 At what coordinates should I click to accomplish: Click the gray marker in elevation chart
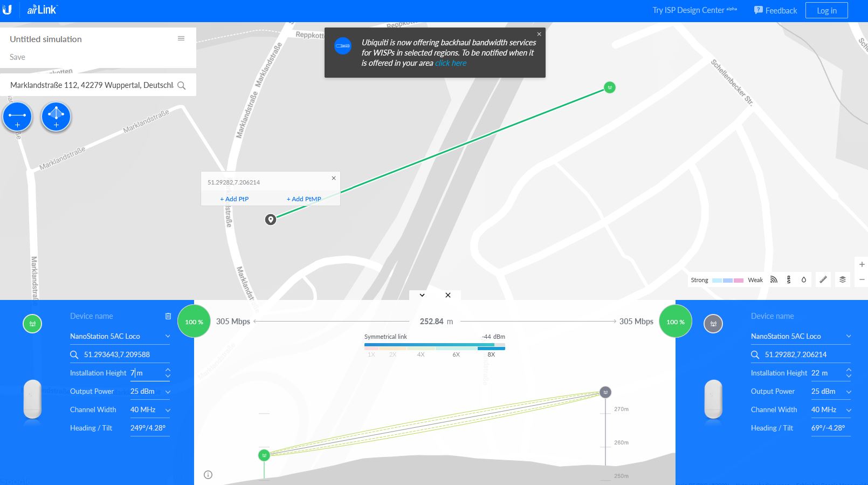(605, 392)
